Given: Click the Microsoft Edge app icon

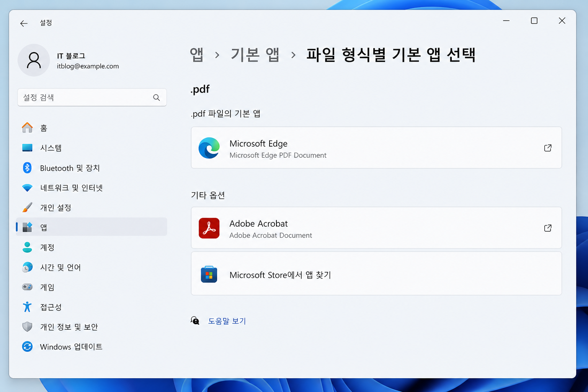Looking at the screenshot, I should [x=209, y=148].
